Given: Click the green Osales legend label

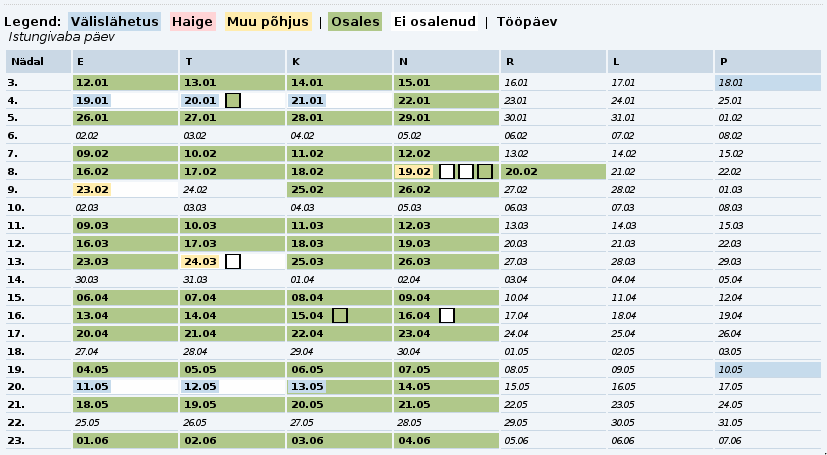Looking at the screenshot, I should pos(354,21).
